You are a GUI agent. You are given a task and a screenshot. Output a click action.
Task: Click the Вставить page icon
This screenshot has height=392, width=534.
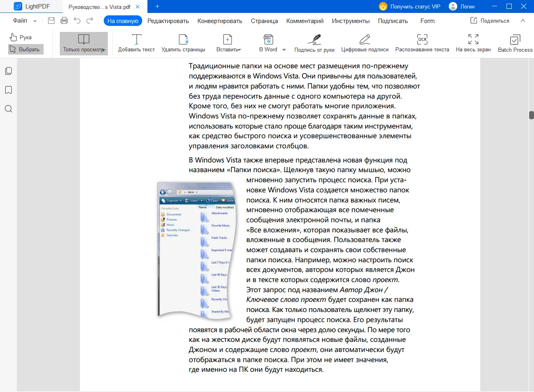tap(227, 39)
